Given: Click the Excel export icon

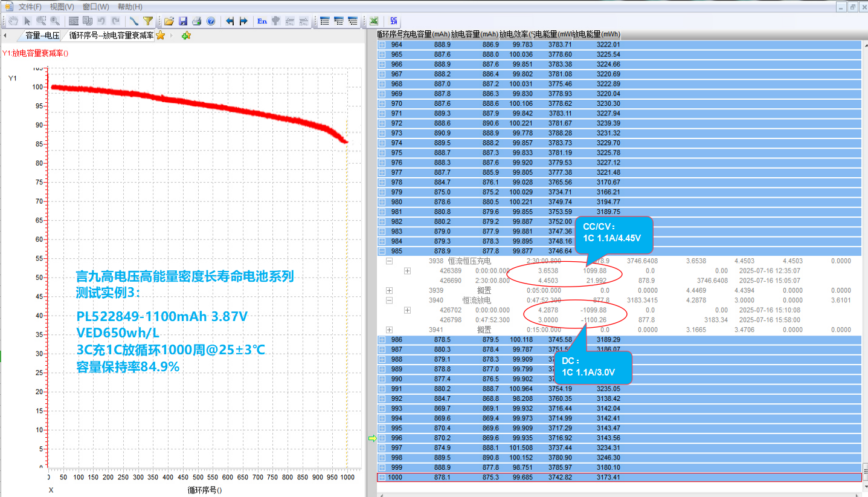Looking at the screenshot, I should [x=375, y=21].
